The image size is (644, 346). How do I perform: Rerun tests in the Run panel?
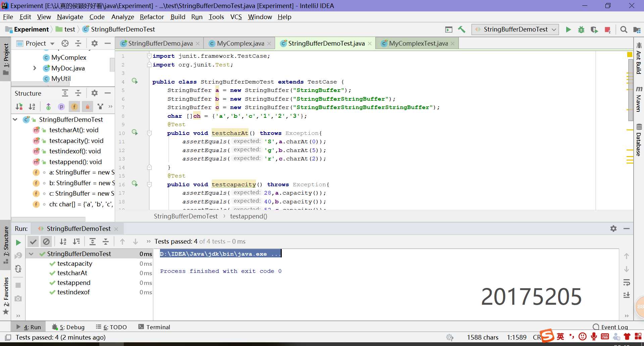tap(18, 242)
